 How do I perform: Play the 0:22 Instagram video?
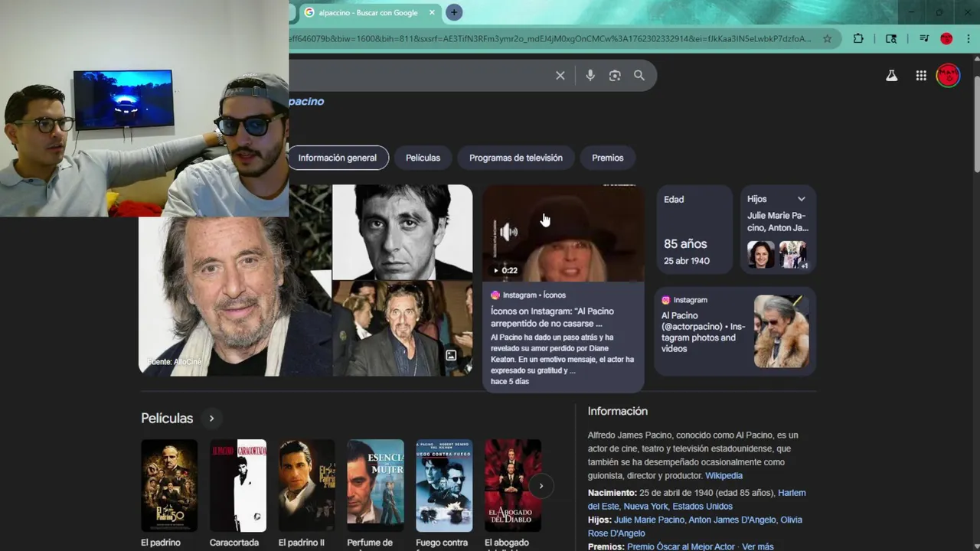click(x=505, y=270)
